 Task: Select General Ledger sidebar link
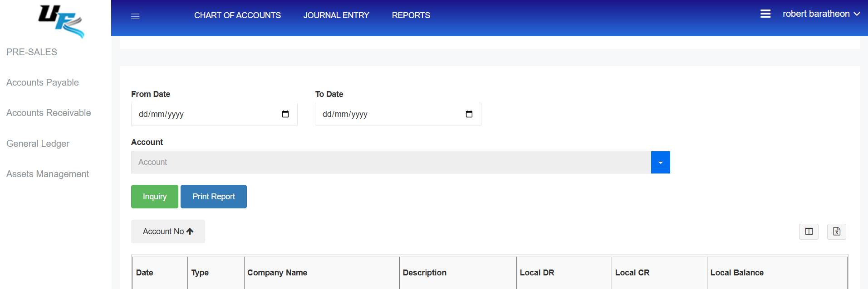click(38, 144)
